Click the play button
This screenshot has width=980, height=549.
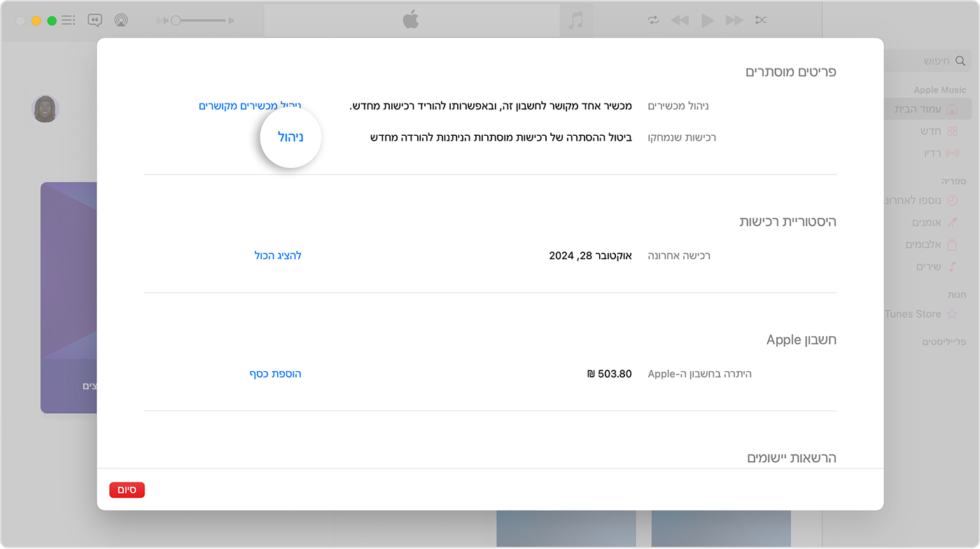(708, 20)
